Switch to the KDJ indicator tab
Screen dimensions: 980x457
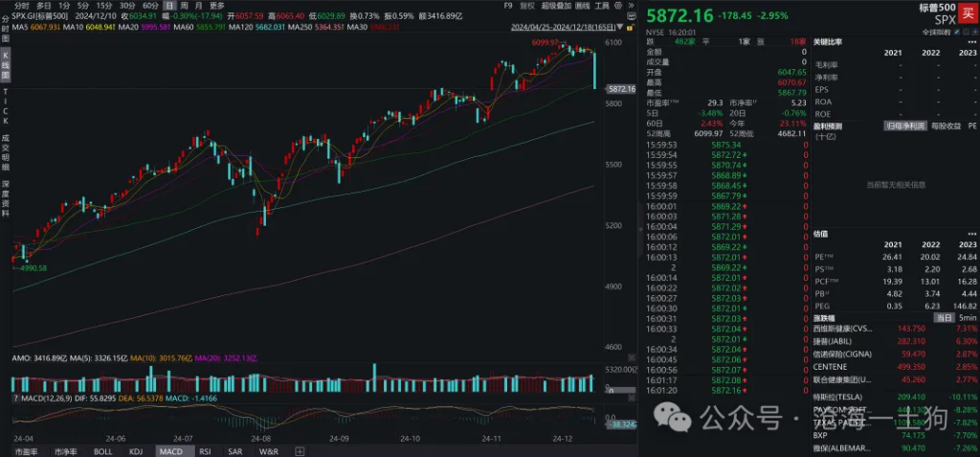coord(134,450)
